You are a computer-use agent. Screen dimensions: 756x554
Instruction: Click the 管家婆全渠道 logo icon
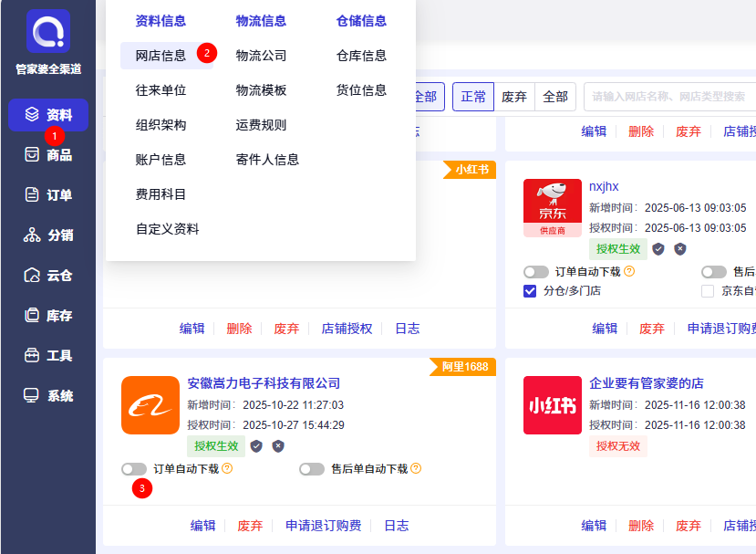click(x=48, y=31)
